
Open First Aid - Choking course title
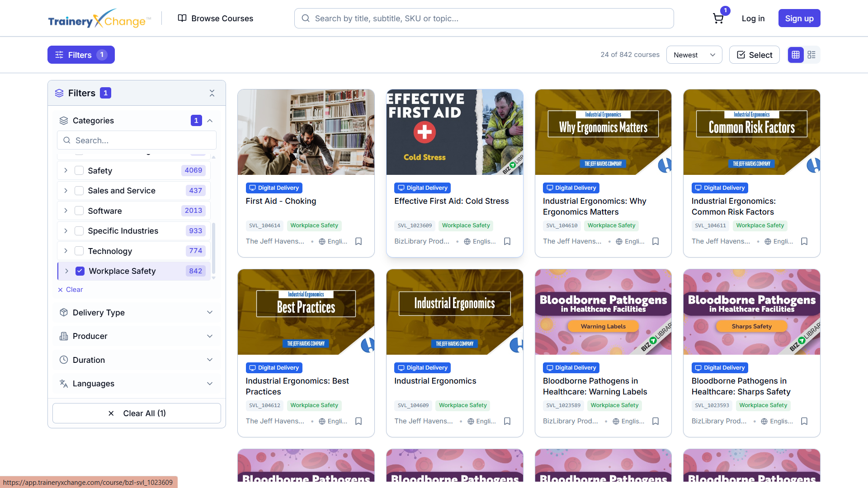click(281, 201)
